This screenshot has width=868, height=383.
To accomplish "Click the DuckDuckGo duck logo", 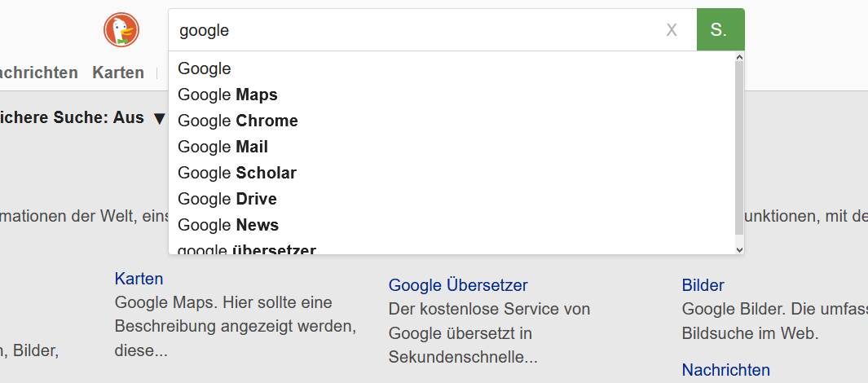I will [x=121, y=30].
